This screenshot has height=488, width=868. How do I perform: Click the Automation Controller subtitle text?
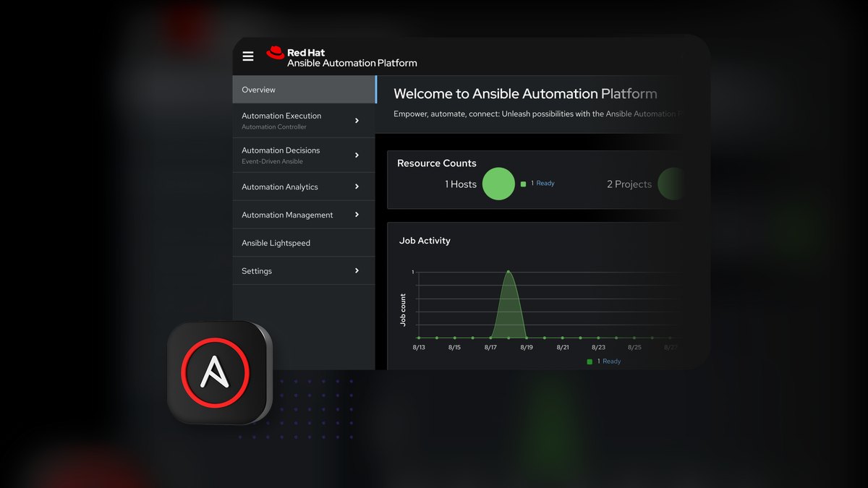pos(274,127)
